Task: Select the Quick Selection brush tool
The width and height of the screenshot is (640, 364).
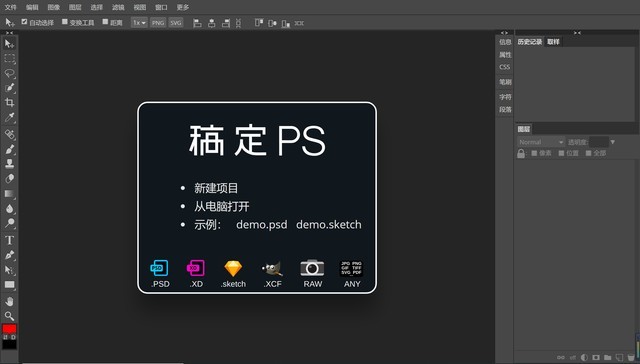Action: click(9, 88)
